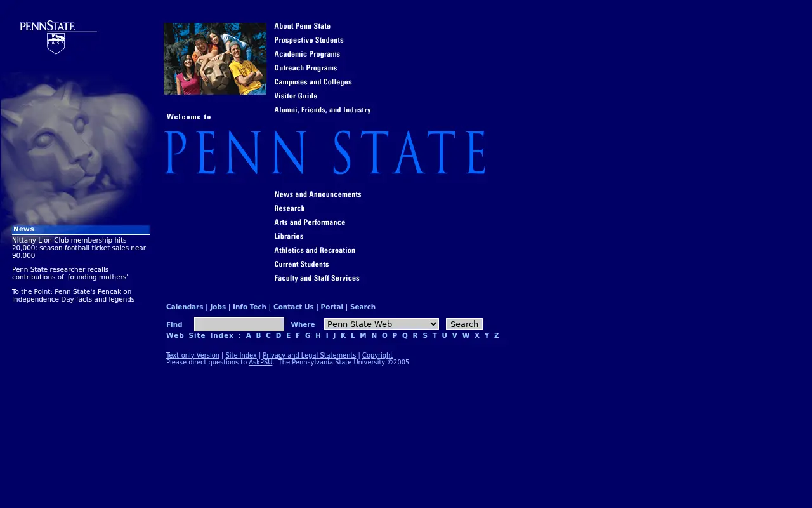The image size is (812, 508).
Task: Open the Web Site Index link
Action: (x=200, y=335)
